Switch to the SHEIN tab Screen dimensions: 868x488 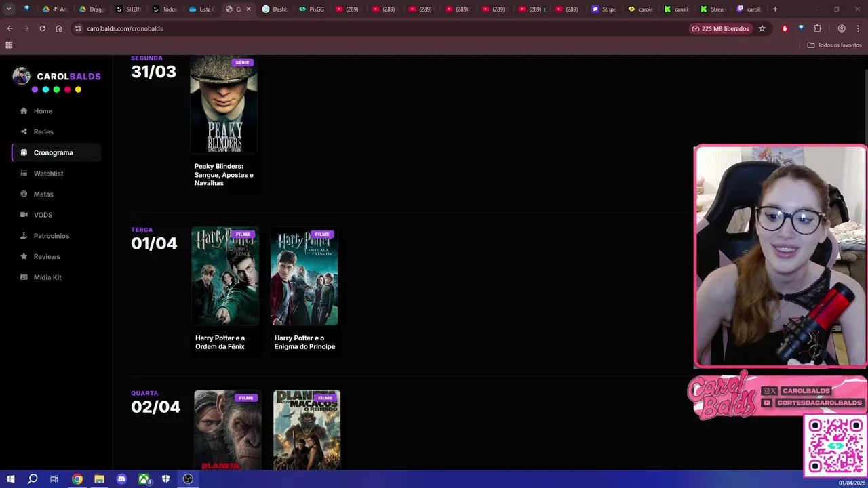click(129, 9)
